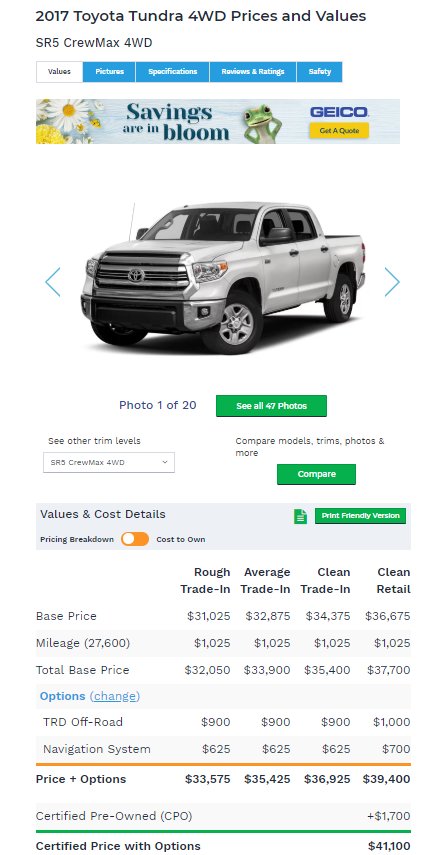
Task: Click the GEICO gecko banner ad
Action: point(218,121)
